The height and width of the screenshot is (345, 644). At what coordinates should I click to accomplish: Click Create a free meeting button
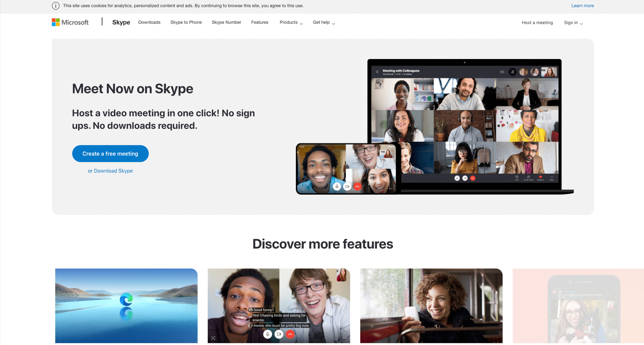pyautogui.click(x=110, y=154)
